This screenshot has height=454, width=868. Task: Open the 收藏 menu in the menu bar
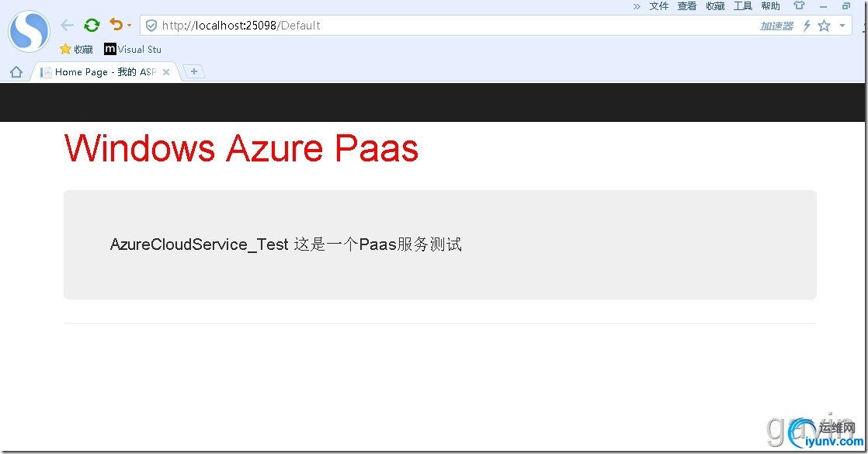point(715,6)
